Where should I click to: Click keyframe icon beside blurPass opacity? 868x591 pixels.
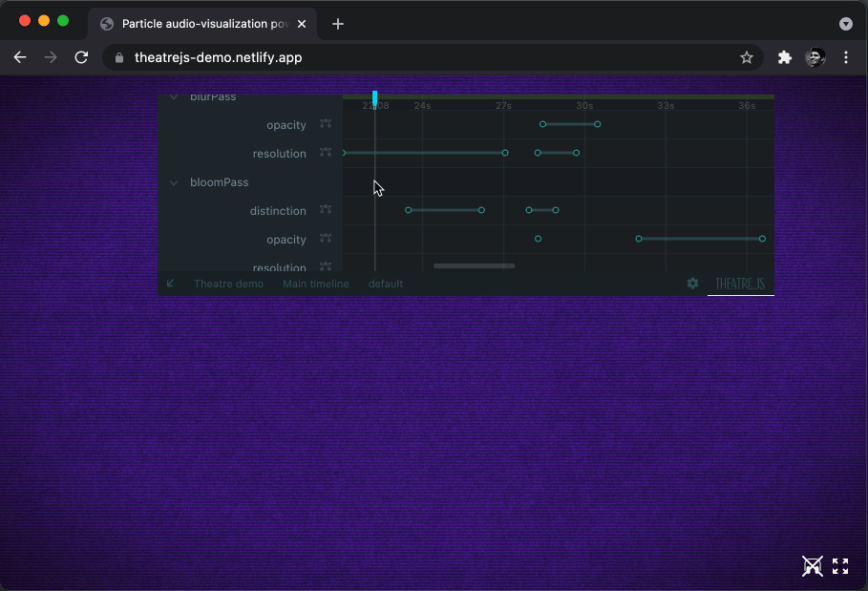click(326, 124)
